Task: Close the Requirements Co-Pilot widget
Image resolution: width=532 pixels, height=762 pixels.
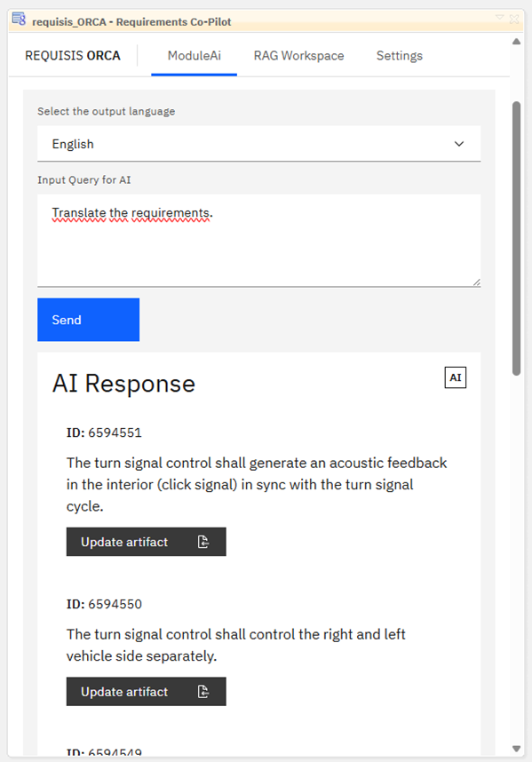Action: (514, 19)
